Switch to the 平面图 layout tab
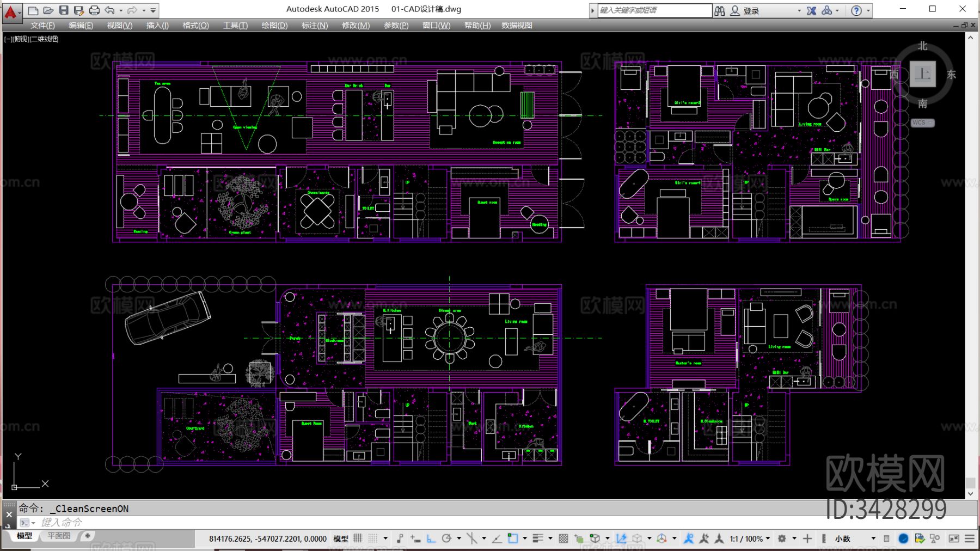The width and height of the screenshot is (980, 551). pos(59,536)
